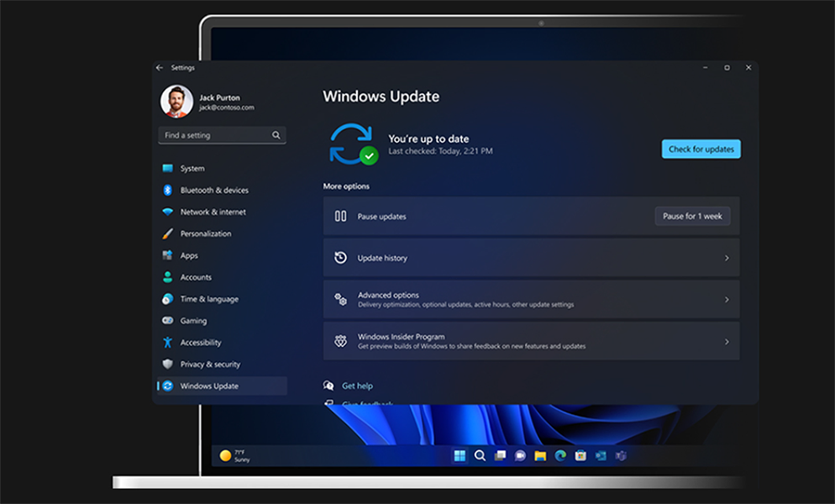Click the Accessibility figure icon

pos(167,343)
